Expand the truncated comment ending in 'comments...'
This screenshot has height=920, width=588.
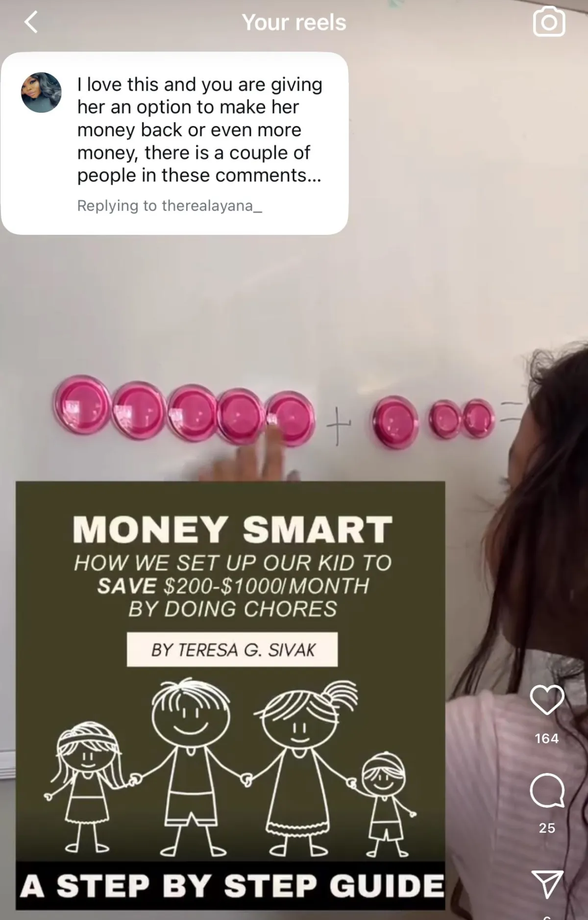[199, 130]
